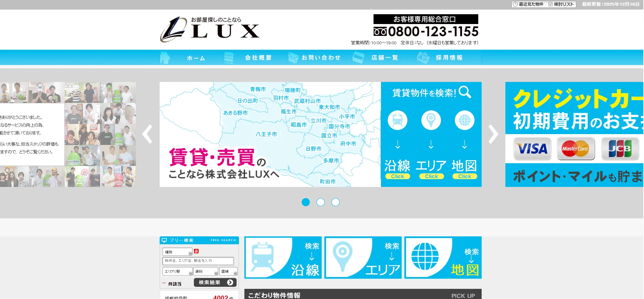
Task: Open the 沿線 train search tile
Action: click(x=283, y=258)
